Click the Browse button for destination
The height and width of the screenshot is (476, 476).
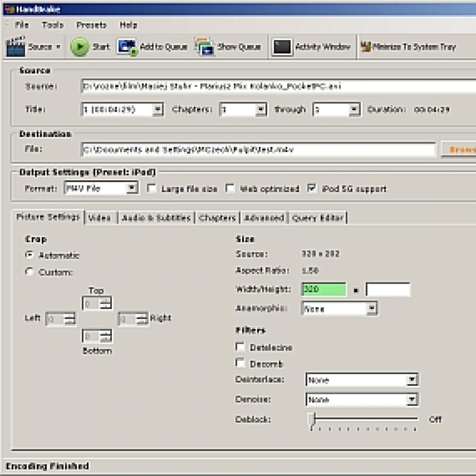458,149
